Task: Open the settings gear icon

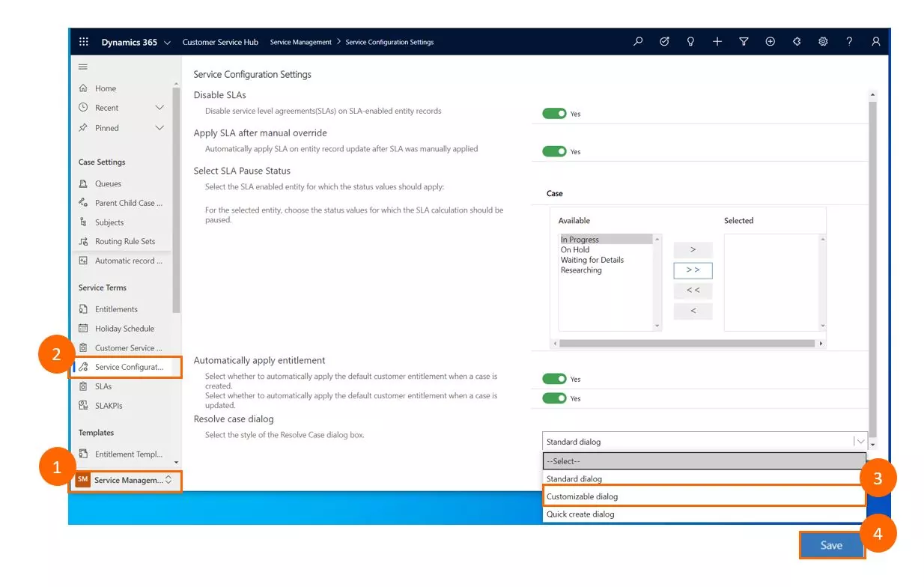Action: (823, 42)
